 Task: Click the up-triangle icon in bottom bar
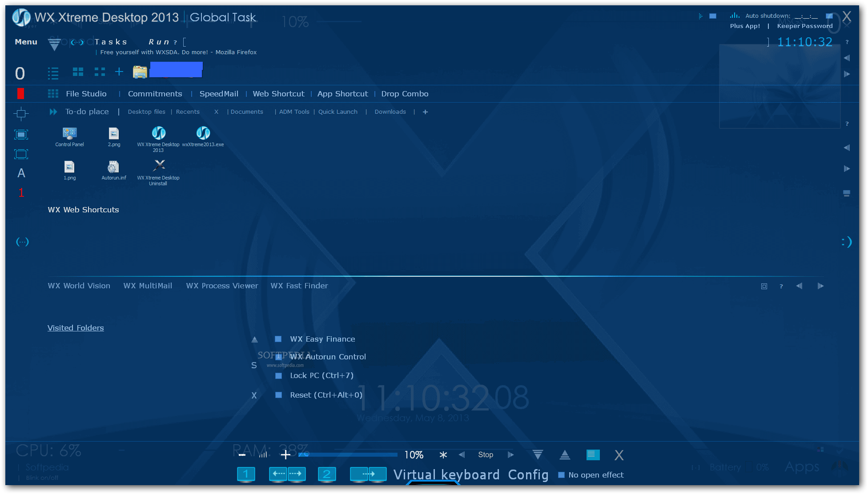pyautogui.click(x=565, y=454)
